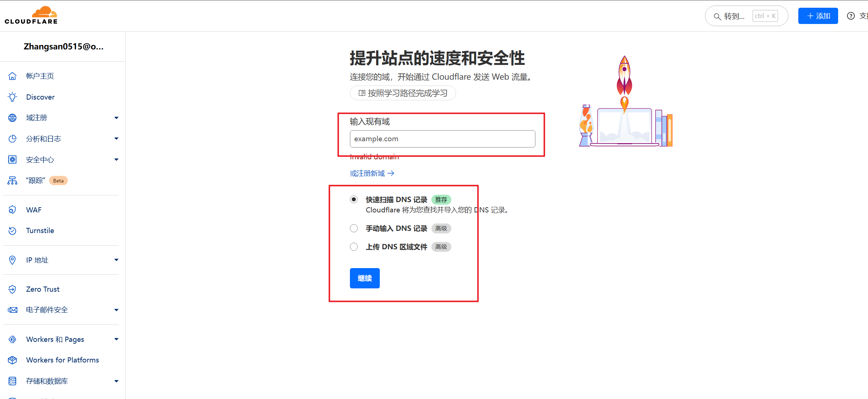Viewport: 868px width, 399px height.
Task: Click the Turnstile icon in sidebar
Action: click(13, 230)
